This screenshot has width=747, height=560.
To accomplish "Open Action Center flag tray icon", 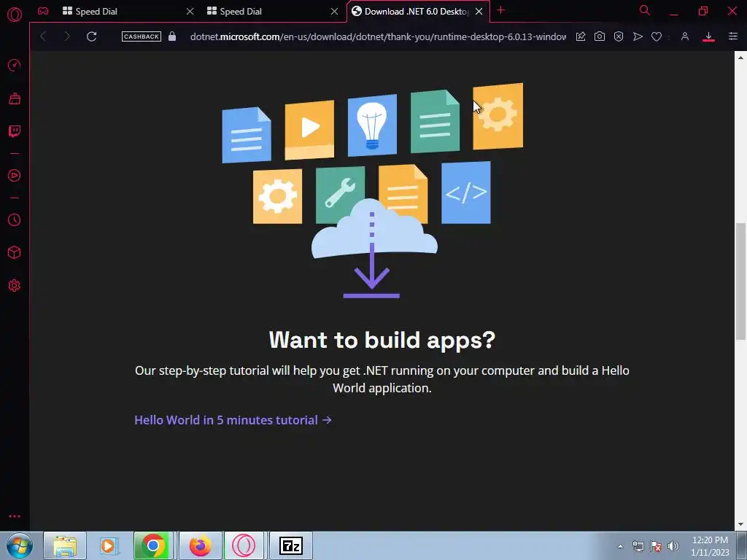I will click(656, 546).
